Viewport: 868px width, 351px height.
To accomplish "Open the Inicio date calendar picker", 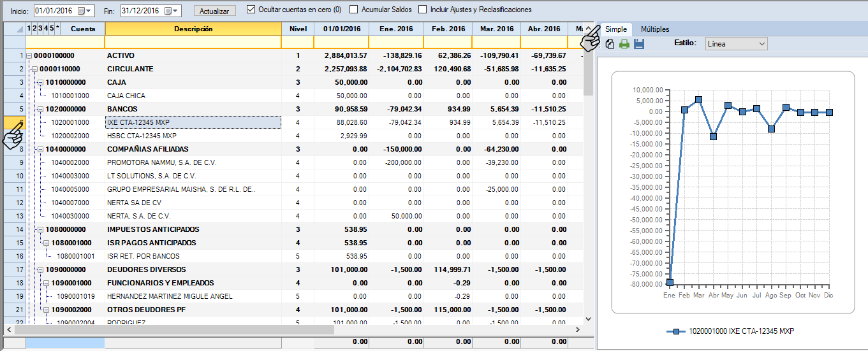I will 88,11.
